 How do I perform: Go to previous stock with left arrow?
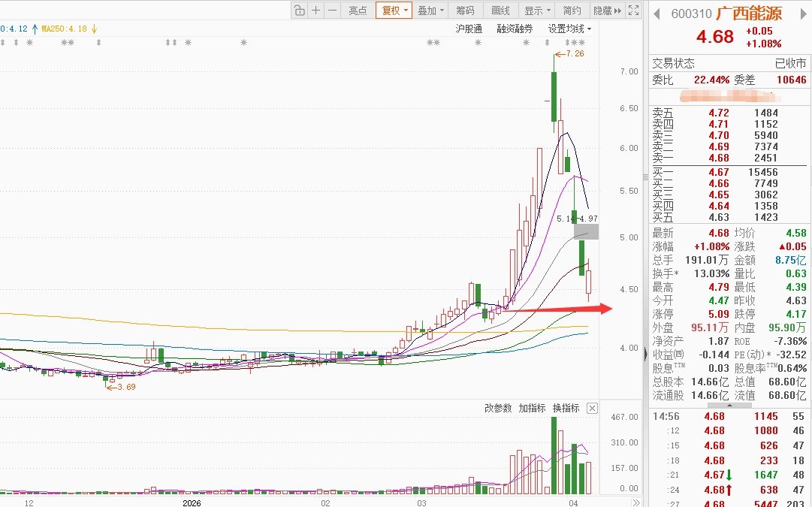pyautogui.click(x=657, y=14)
